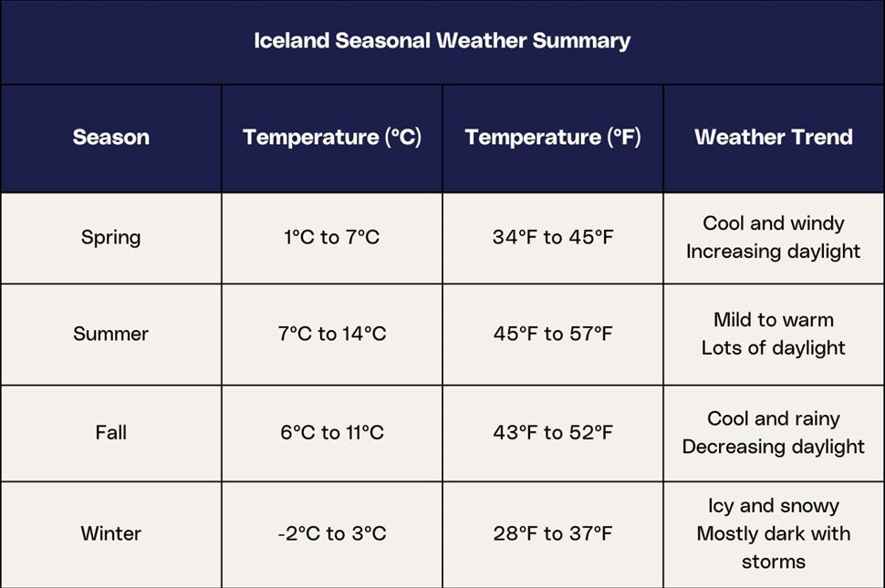Image resolution: width=885 pixels, height=588 pixels.
Task: Select the Season column header
Action: pyautogui.click(x=110, y=138)
